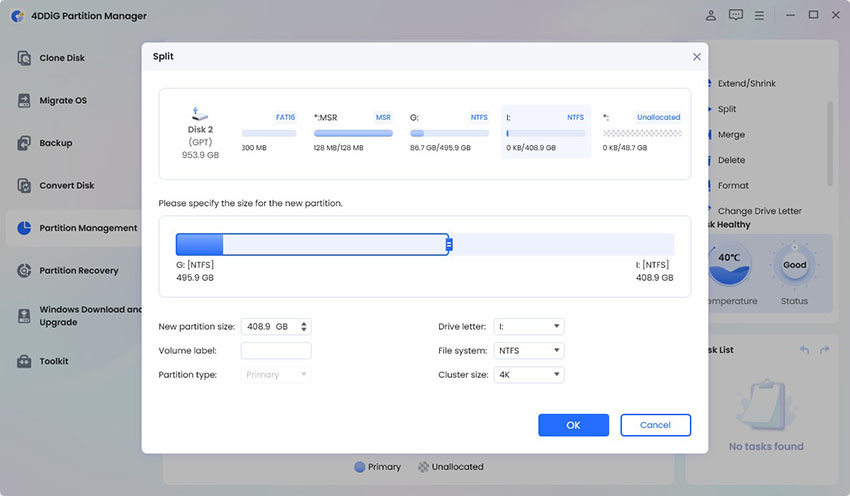Screen dimensions: 850x496
Task: Open the user account icon in title bar
Action: pyautogui.click(x=711, y=15)
